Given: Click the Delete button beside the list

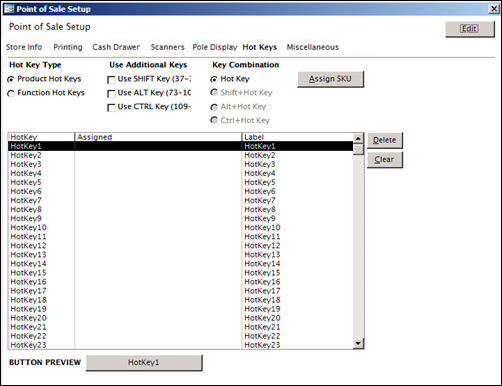Looking at the screenshot, I should pyautogui.click(x=385, y=140).
